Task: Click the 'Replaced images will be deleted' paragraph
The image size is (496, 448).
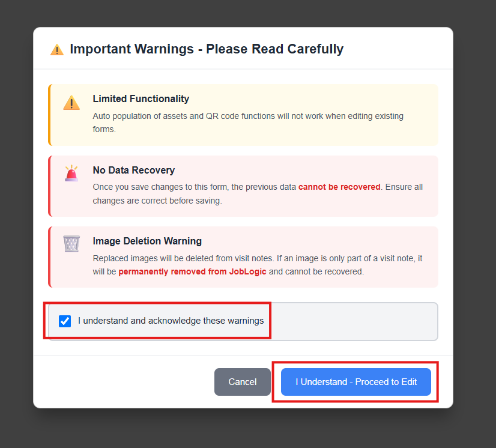Action: (x=257, y=265)
